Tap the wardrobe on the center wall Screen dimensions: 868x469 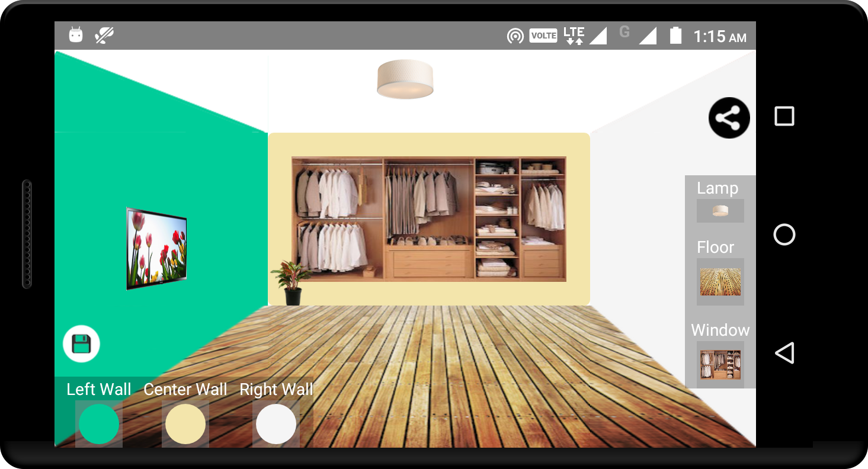(429, 219)
